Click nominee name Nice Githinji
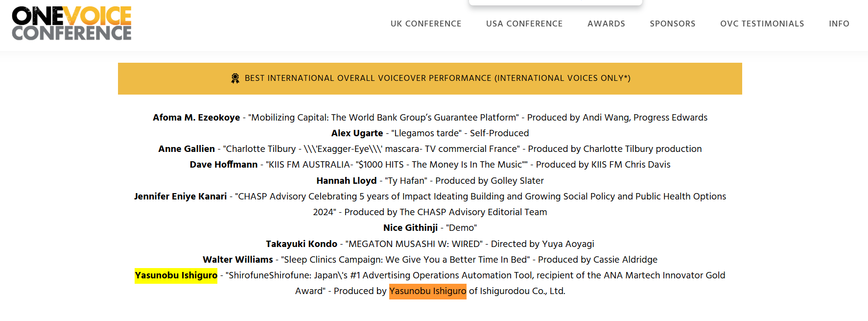 [411, 228]
